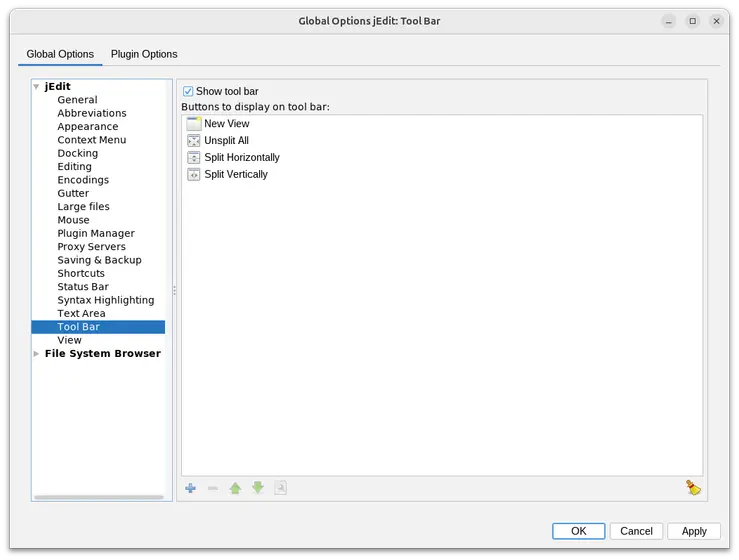Viewport: 739px width, 560px height.
Task: Click the blue plus Add button icon
Action: coord(190,488)
